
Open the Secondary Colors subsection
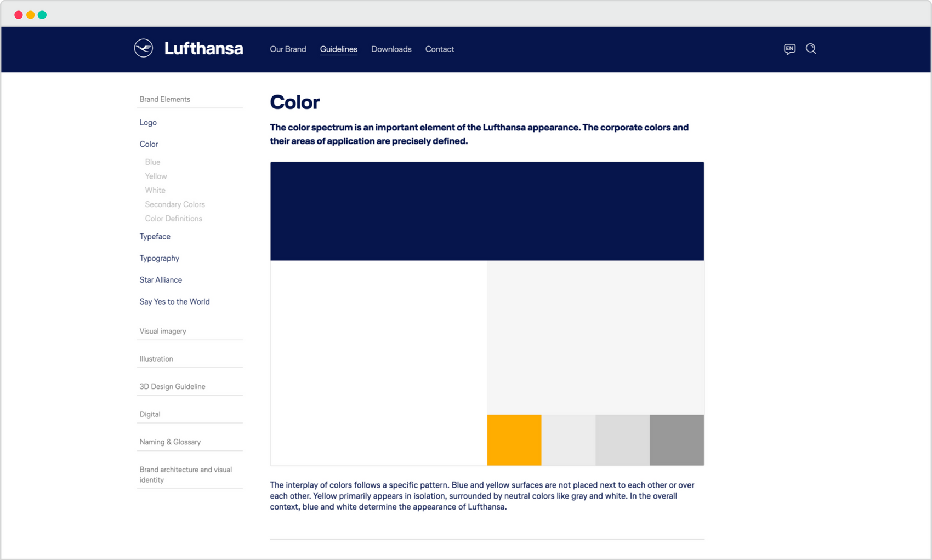click(175, 204)
